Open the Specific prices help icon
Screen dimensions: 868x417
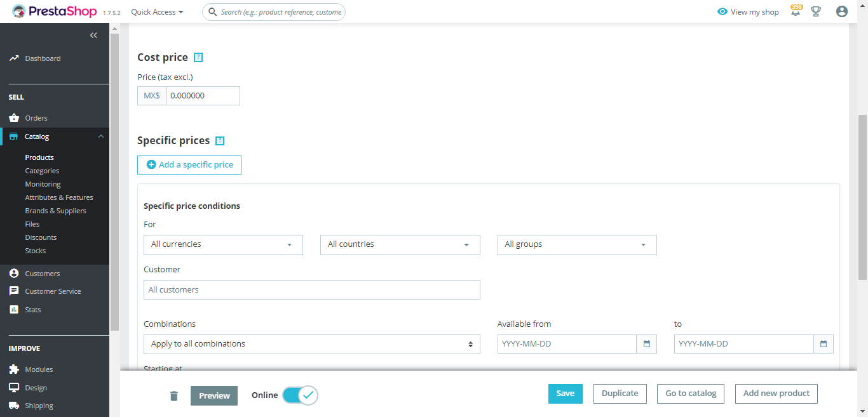(220, 141)
